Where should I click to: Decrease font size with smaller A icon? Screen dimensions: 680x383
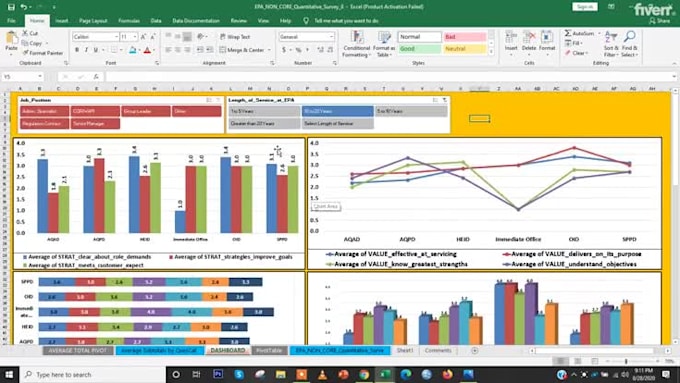[153, 37]
